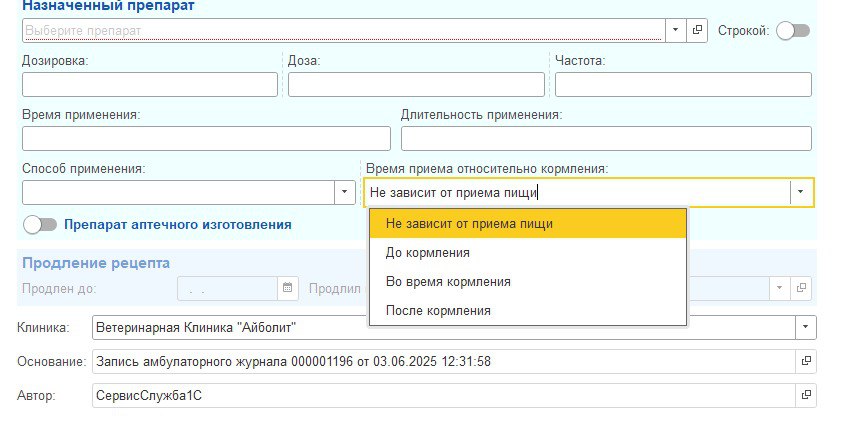Open the Продлил record link icon
The image size is (847, 438).
801,288
